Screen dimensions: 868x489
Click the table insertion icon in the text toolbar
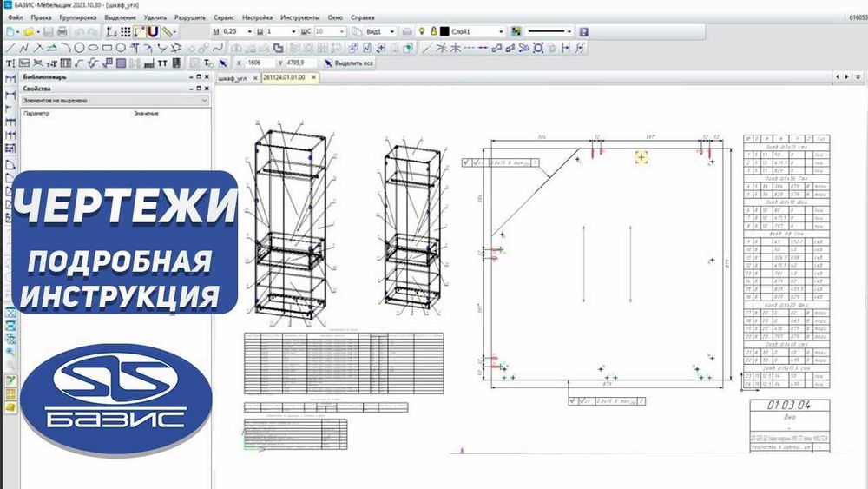[66, 63]
